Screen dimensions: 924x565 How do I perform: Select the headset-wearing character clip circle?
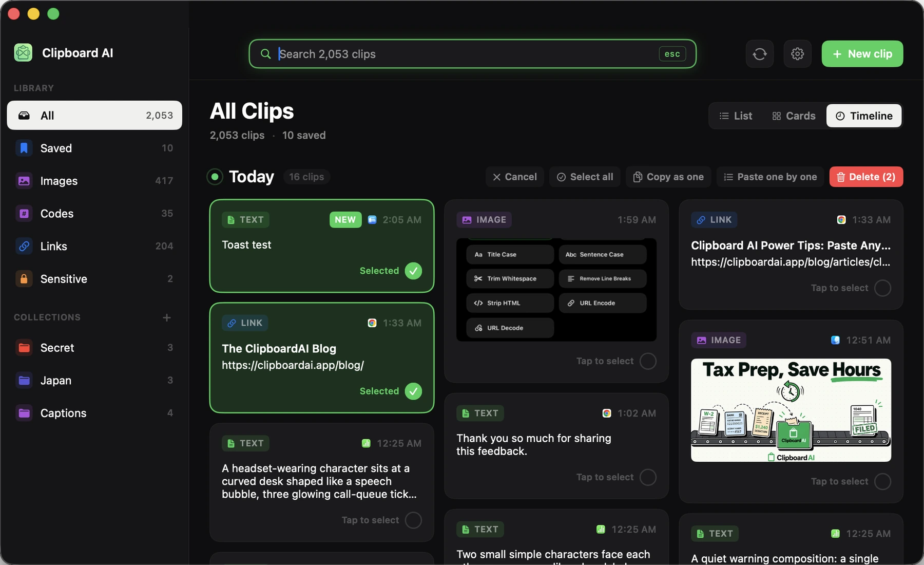click(x=413, y=520)
